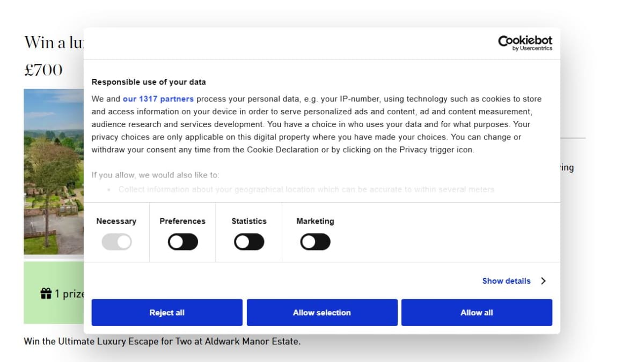Click the gift icon beside 1 prize
Image resolution: width=644 pixels, height=362 pixels.
(46, 293)
